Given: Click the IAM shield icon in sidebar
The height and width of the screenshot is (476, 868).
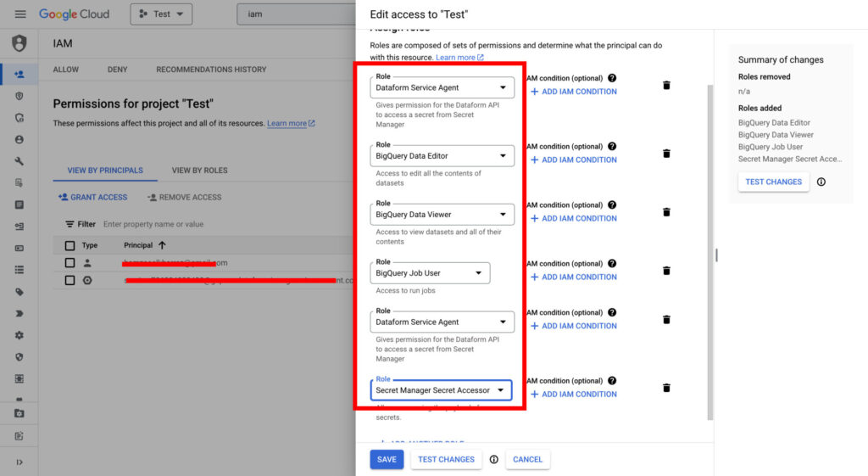Looking at the screenshot, I should coord(19,43).
